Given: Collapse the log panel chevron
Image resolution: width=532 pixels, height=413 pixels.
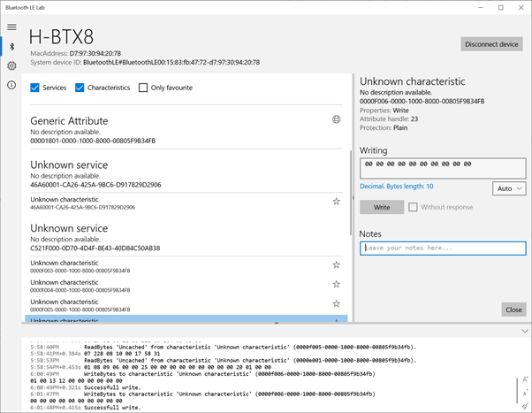Looking at the screenshot, I should (x=525, y=331).
